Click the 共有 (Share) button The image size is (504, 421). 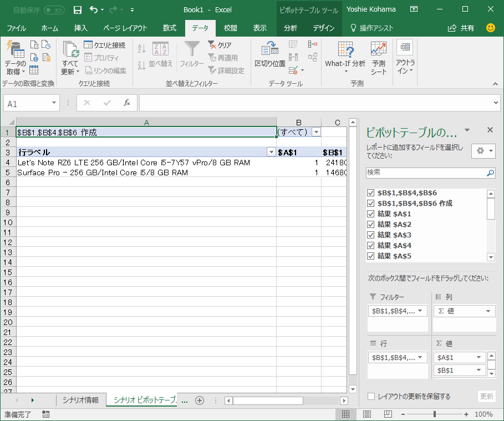pyautogui.click(x=461, y=28)
